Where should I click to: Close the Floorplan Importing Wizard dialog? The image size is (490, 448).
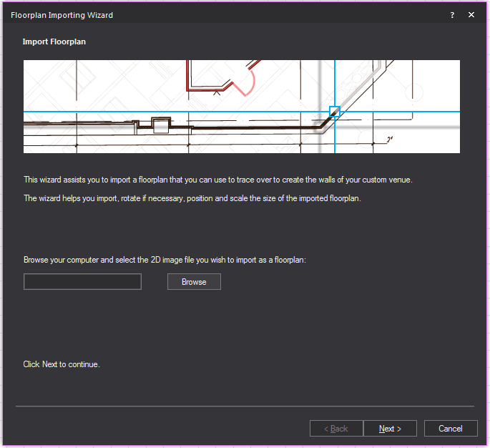(471, 15)
